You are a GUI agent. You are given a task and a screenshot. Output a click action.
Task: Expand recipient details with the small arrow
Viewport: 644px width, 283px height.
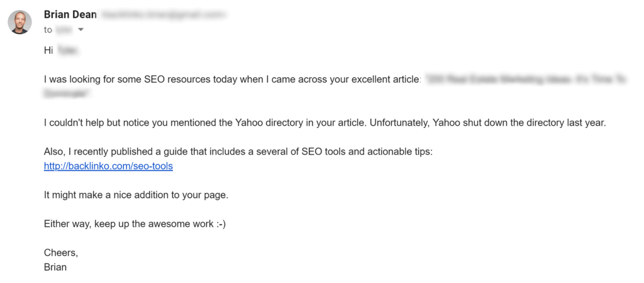click(80, 30)
